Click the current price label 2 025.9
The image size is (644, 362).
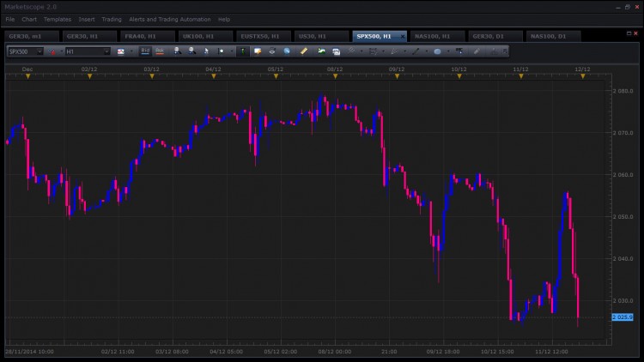pyautogui.click(x=623, y=317)
